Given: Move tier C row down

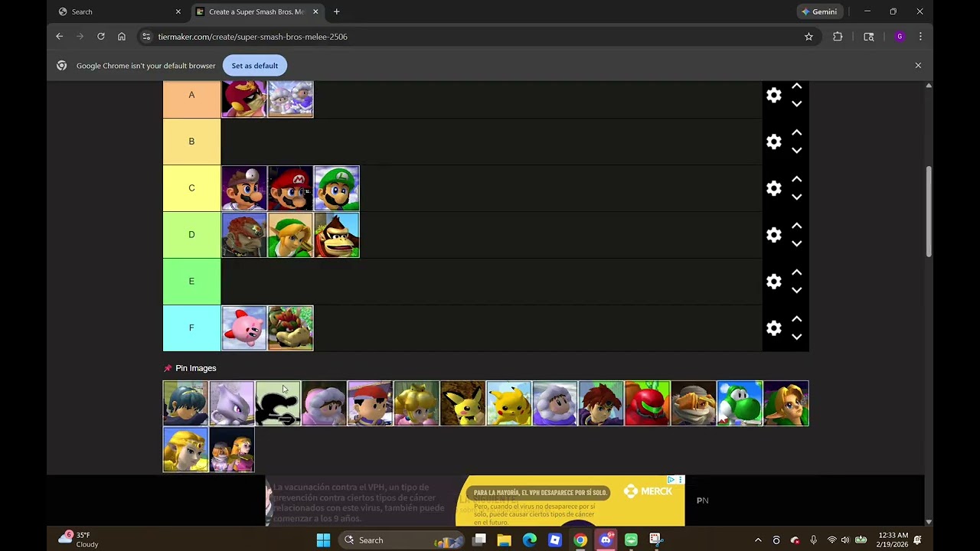Looking at the screenshot, I should (796, 197).
